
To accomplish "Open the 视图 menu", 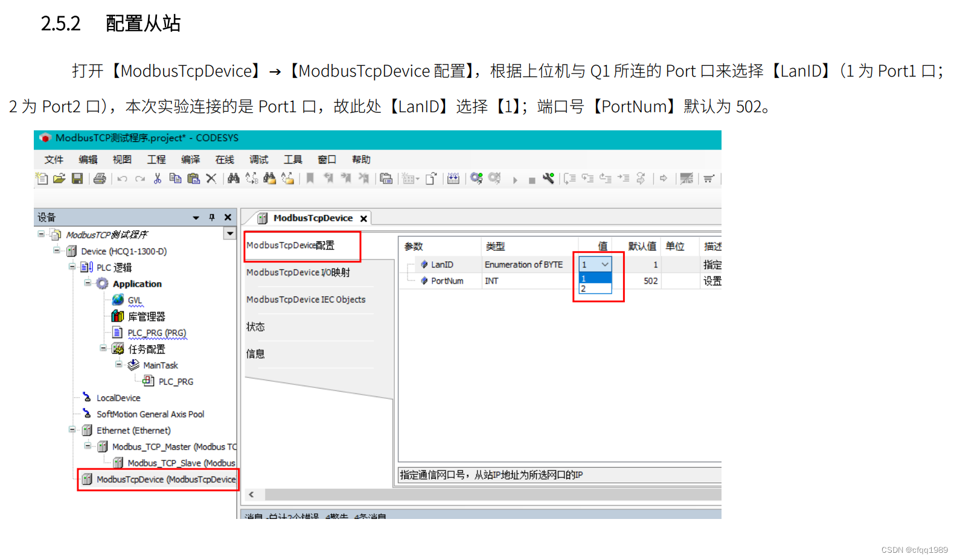I will coord(122,159).
